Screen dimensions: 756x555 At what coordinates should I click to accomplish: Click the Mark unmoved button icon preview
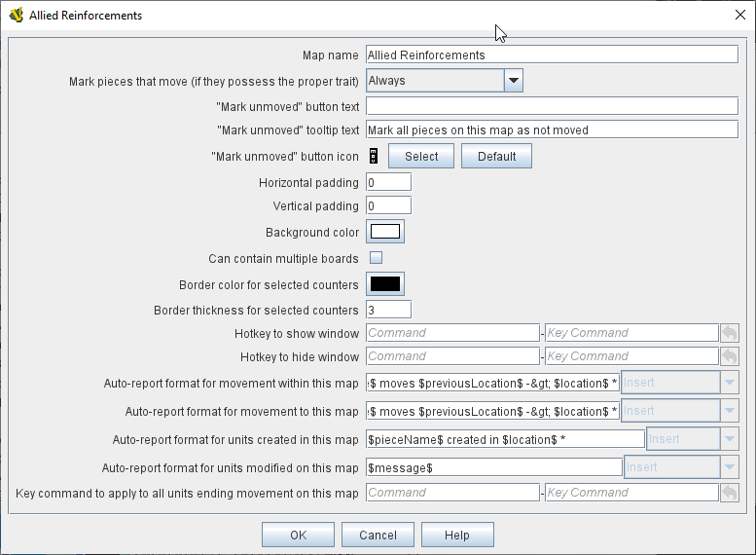point(373,157)
